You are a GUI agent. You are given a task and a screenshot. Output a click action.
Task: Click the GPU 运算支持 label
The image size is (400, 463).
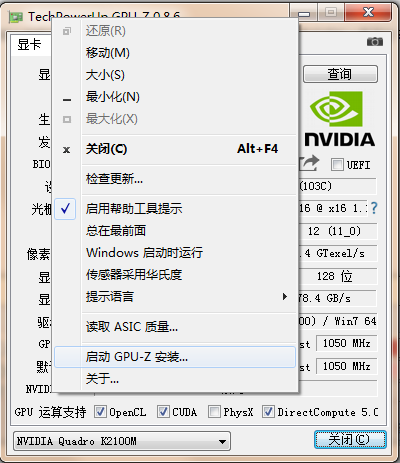pos(50,412)
